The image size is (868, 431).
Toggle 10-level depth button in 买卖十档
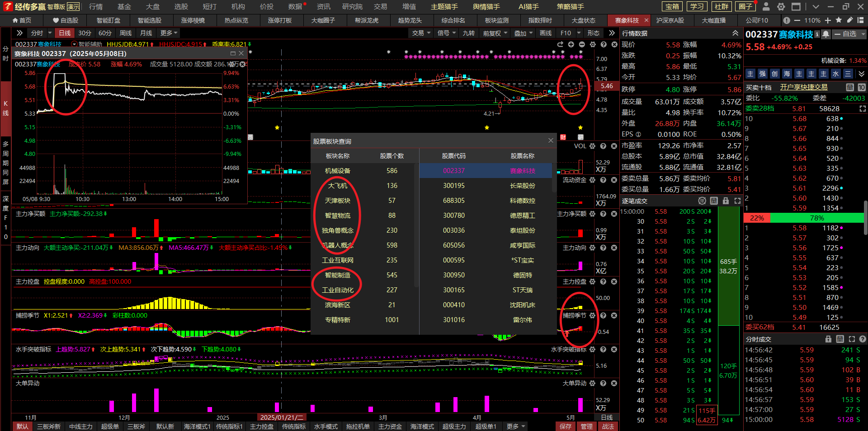(x=862, y=87)
